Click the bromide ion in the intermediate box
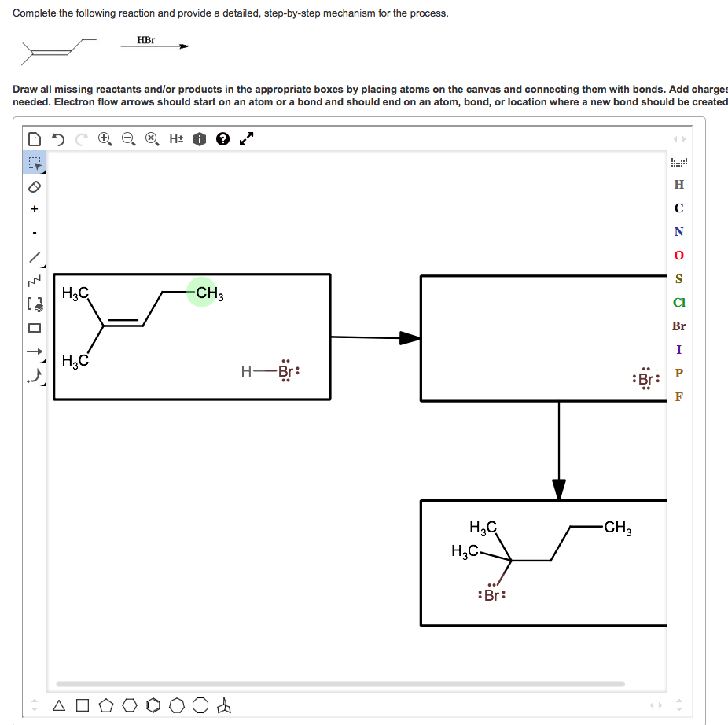Image resolution: width=728 pixels, height=725 pixels. point(645,379)
